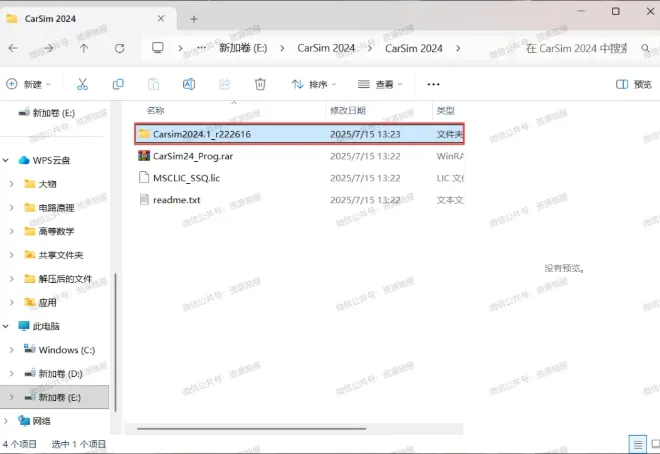This screenshot has width=660, height=454.
Task: Open the 新建 new item dropdown
Action: coord(29,84)
